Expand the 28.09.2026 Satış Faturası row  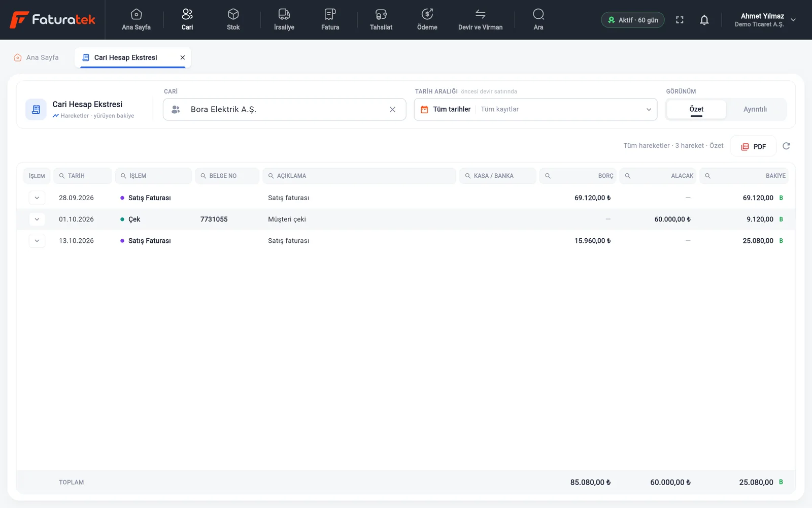pyautogui.click(x=37, y=198)
